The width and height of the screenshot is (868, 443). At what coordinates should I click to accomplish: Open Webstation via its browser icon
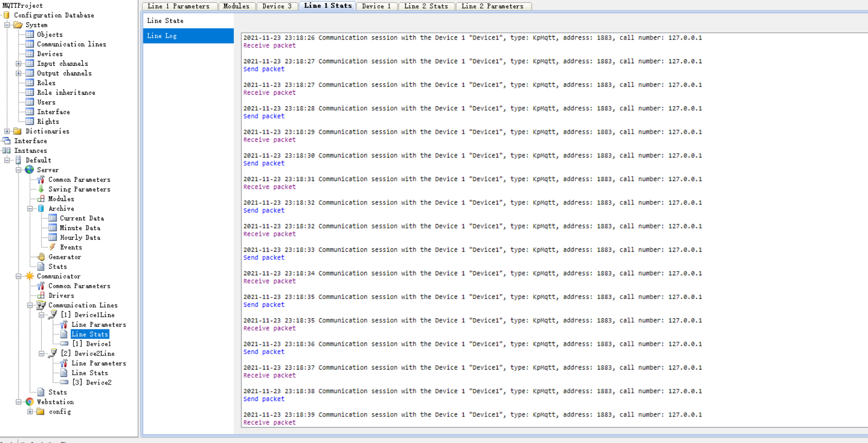pyautogui.click(x=30, y=401)
